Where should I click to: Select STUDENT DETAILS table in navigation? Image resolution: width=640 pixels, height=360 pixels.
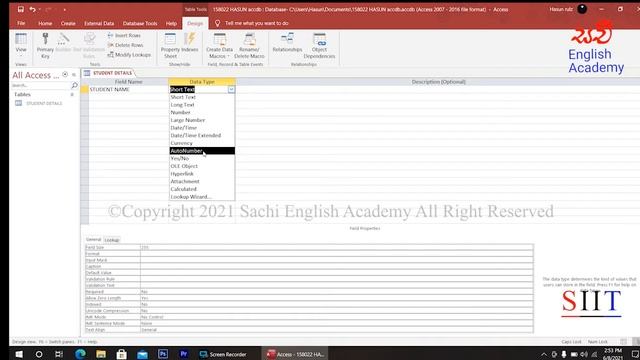coord(44,103)
